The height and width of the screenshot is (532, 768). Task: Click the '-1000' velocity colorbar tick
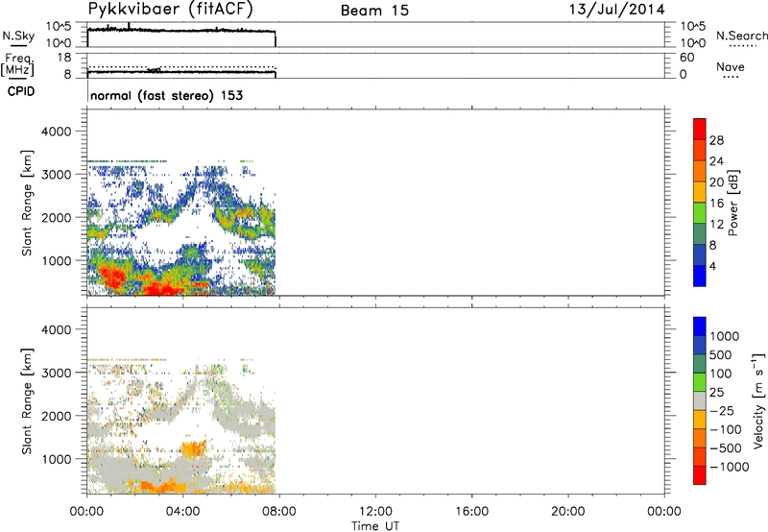pyautogui.click(x=730, y=467)
